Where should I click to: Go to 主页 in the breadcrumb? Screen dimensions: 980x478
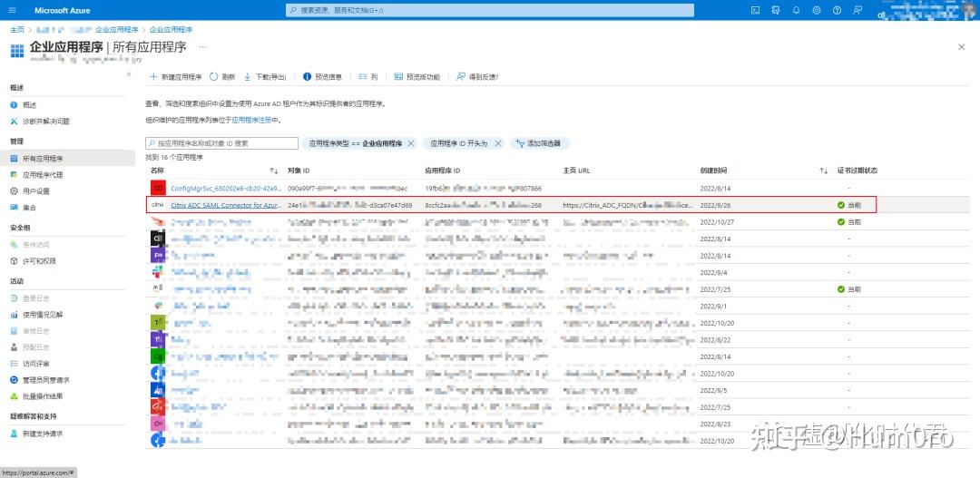17,29
